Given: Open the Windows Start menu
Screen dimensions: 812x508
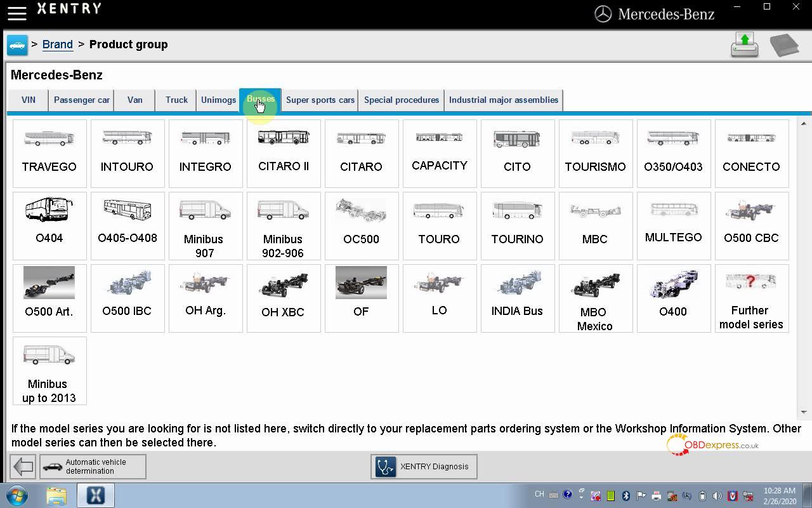Looking at the screenshot, I should (17, 495).
